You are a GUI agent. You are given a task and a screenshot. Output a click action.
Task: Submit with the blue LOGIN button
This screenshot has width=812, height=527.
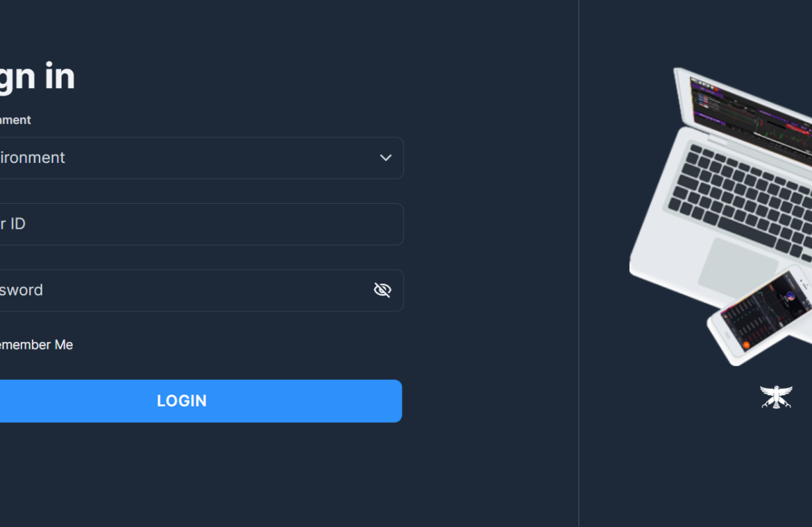(x=201, y=401)
